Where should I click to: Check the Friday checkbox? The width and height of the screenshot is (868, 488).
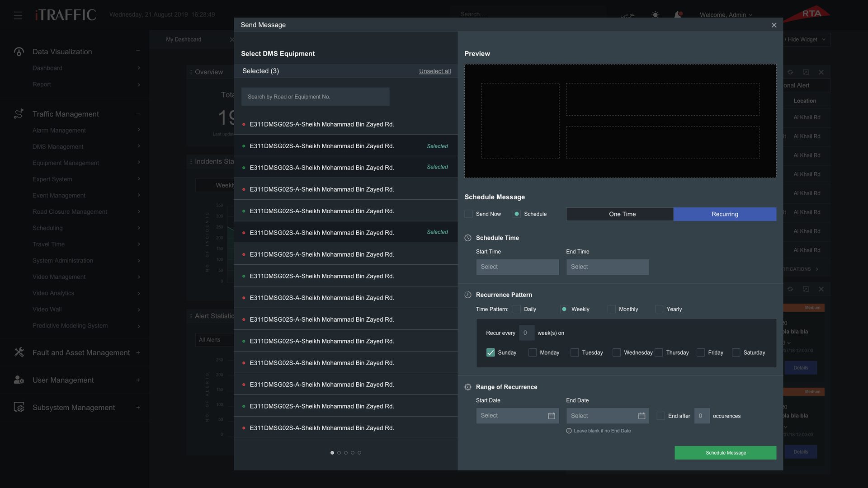[701, 352]
